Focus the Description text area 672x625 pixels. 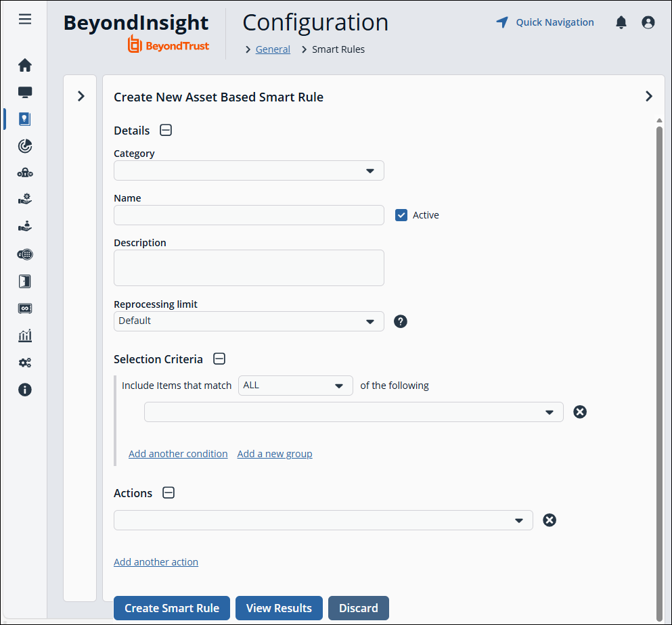248,268
